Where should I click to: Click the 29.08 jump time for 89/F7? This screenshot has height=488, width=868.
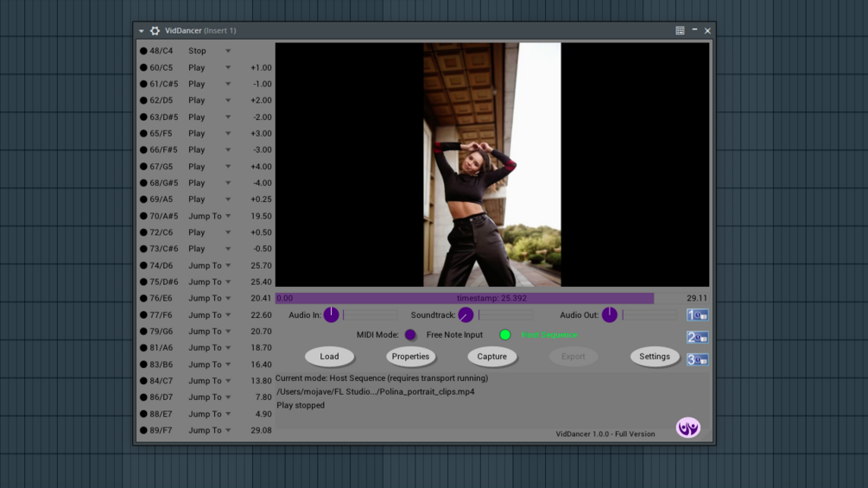coord(261,430)
